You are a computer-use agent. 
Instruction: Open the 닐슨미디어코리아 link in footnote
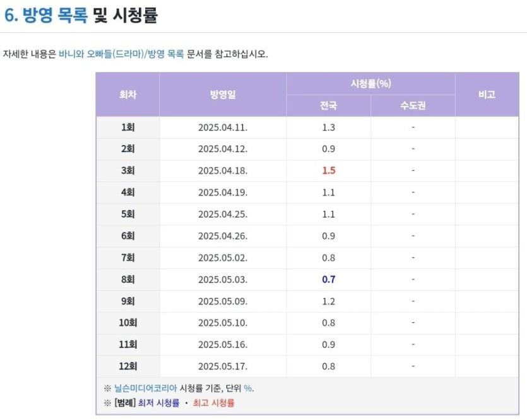[x=146, y=388]
